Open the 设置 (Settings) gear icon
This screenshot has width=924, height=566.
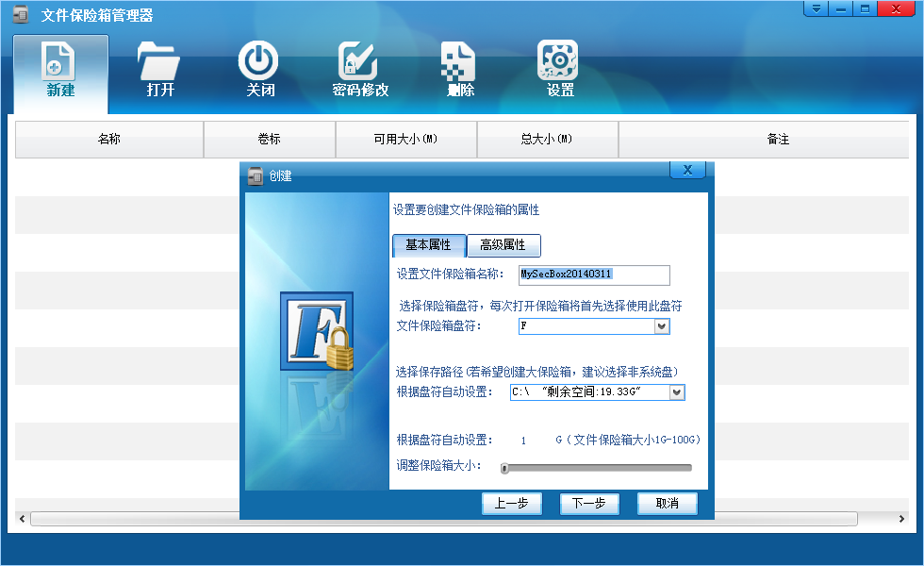(559, 62)
